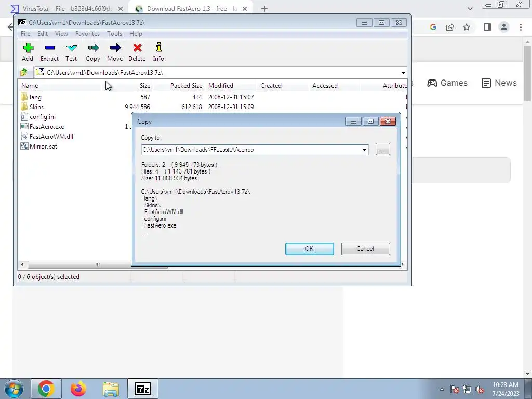Browse for destination with ... button
Screen dimensions: 532x399
coord(383,149)
